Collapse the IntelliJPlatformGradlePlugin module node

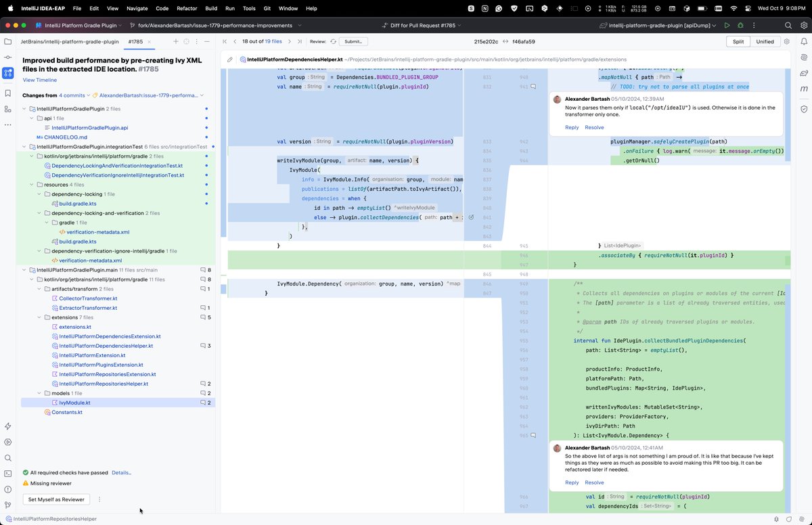tap(24, 108)
